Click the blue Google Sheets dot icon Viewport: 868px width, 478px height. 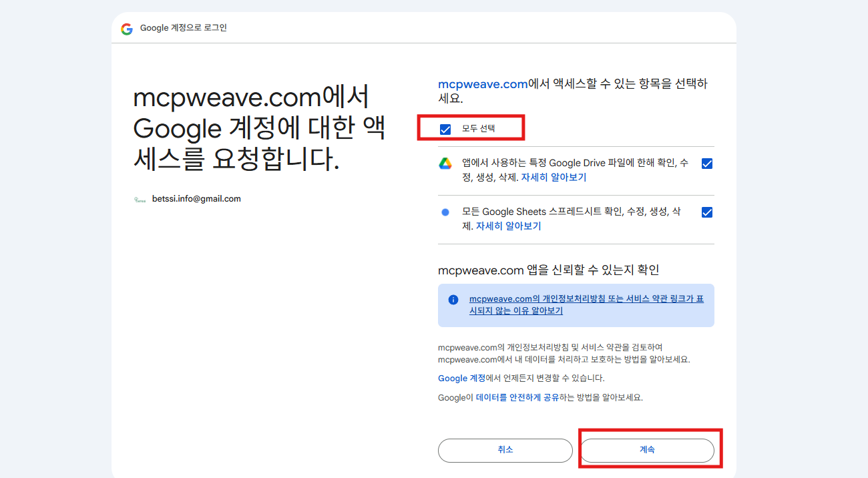click(x=445, y=212)
